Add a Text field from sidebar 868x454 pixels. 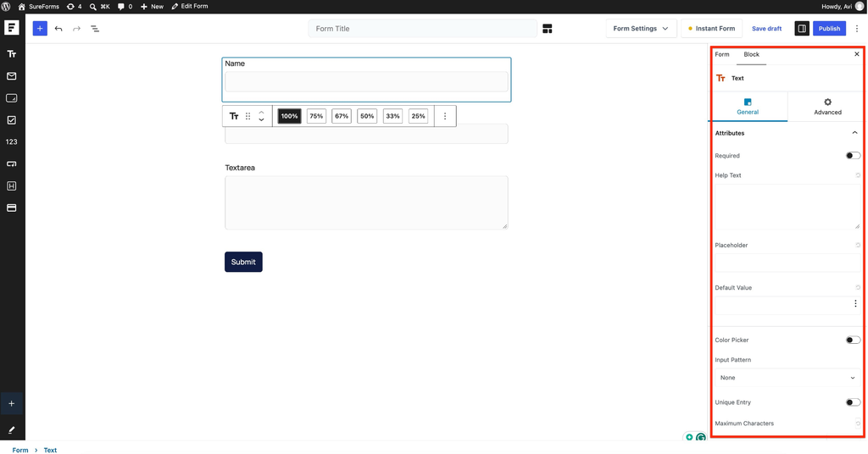pyautogui.click(x=12, y=53)
